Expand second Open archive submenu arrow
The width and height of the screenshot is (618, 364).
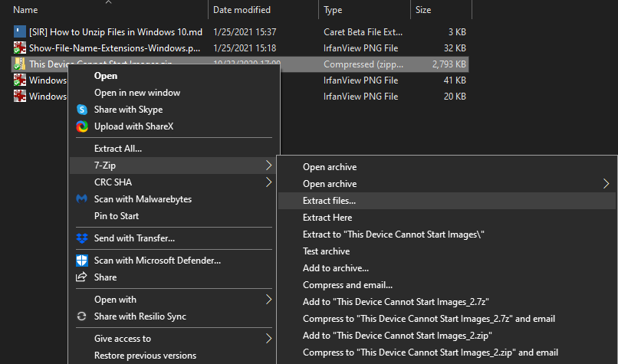click(x=606, y=184)
